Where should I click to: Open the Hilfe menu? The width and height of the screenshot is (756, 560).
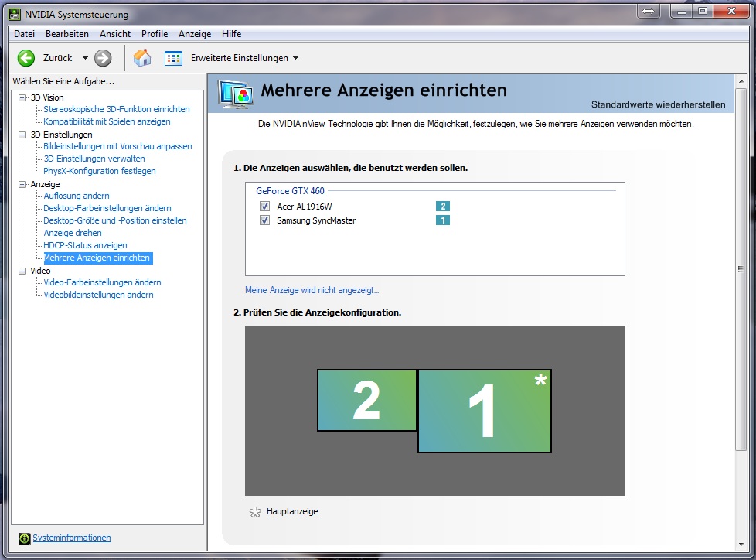231,34
